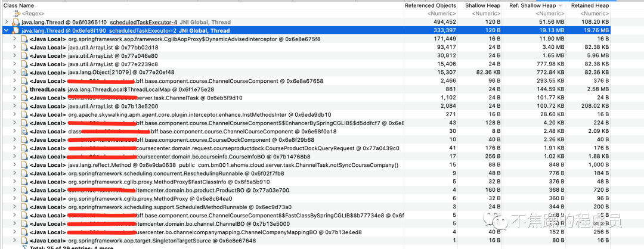This screenshot has width=644, height=249.
Task: Click the icon of InstMethodsInter row
Action: 24,114
